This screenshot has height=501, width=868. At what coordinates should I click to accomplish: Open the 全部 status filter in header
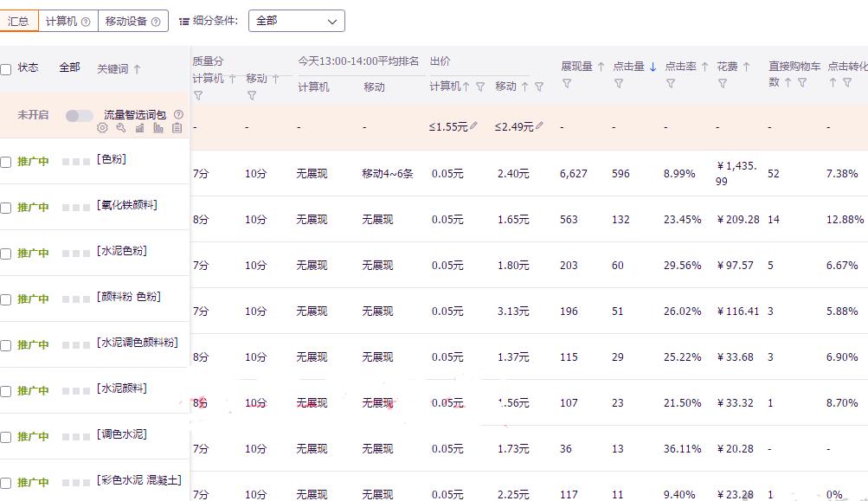70,67
